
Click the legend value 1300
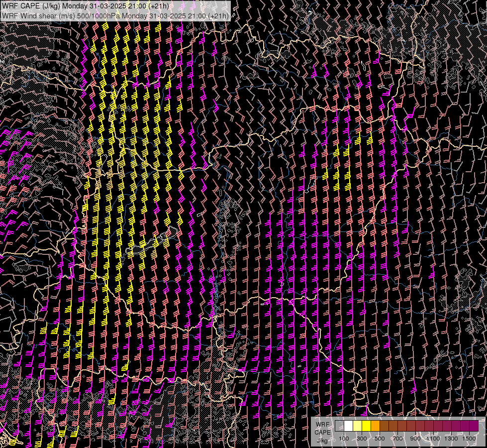[451, 439]
